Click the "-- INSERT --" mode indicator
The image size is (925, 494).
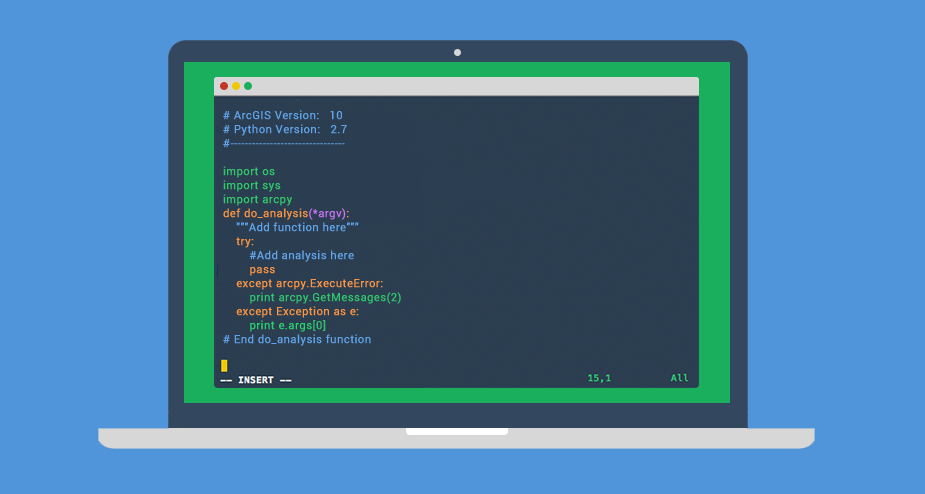tap(256, 380)
